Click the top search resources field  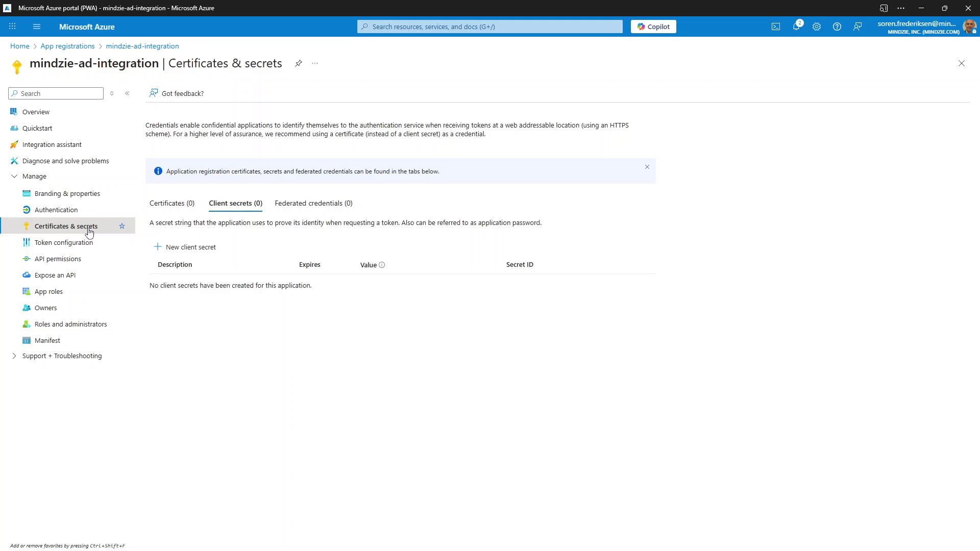490,27
